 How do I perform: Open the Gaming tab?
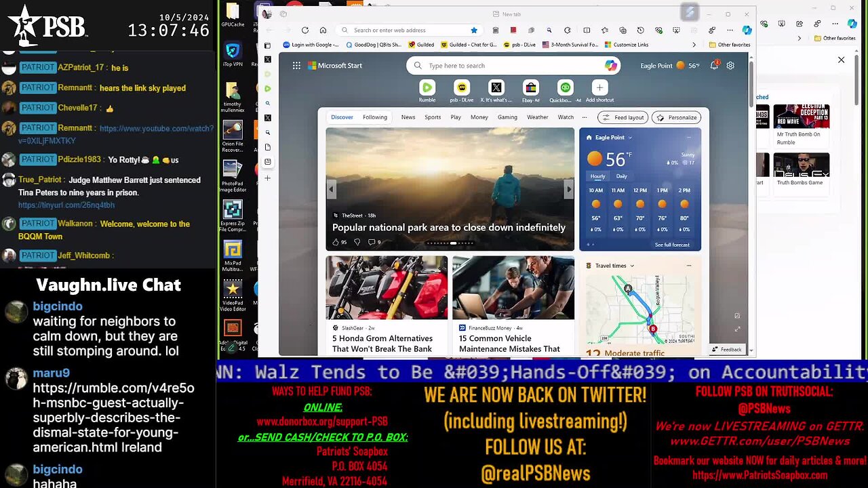pos(507,117)
